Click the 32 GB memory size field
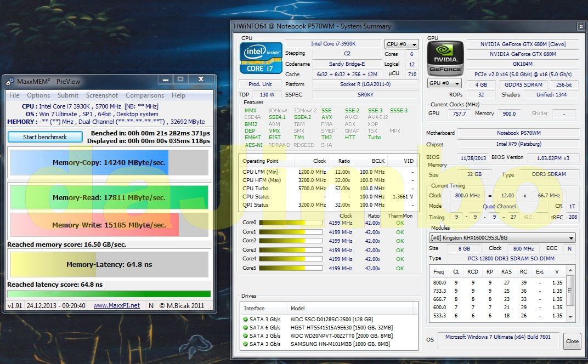The image size is (588, 364). [x=474, y=174]
